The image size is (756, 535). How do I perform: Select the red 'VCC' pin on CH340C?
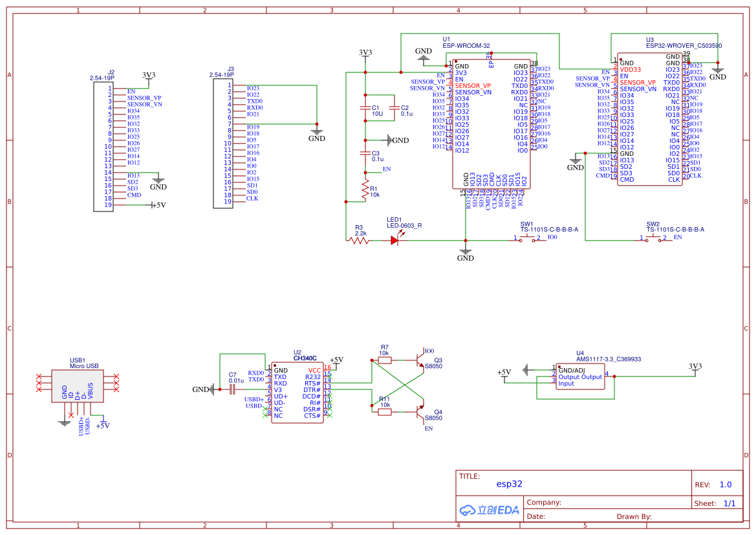(x=314, y=371)
